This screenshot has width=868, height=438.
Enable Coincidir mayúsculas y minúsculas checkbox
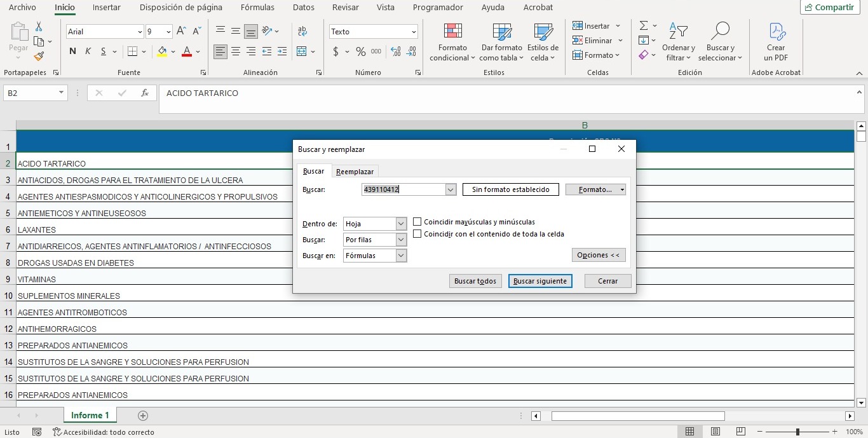417,222
